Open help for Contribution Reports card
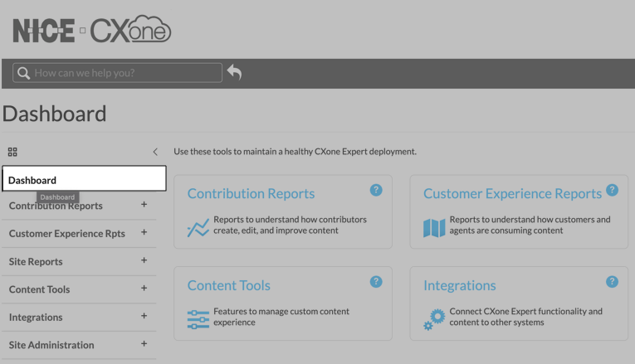 click(x=375, y=190)
